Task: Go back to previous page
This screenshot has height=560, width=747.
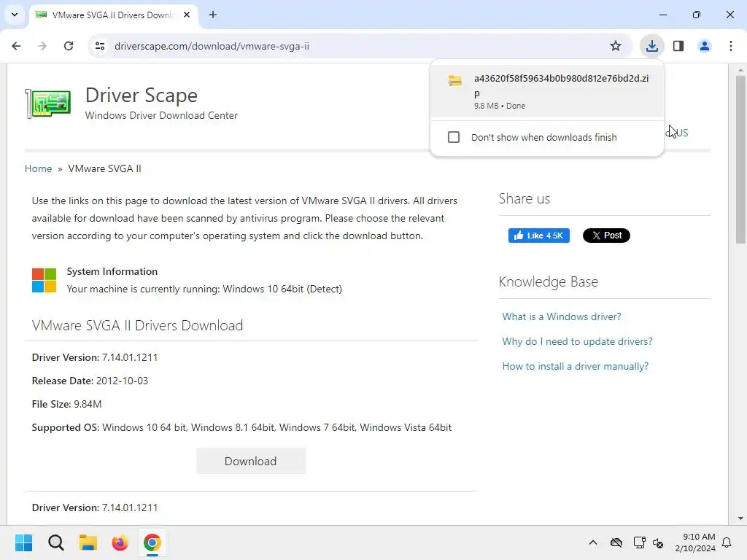Action: (x=16, y=46)
